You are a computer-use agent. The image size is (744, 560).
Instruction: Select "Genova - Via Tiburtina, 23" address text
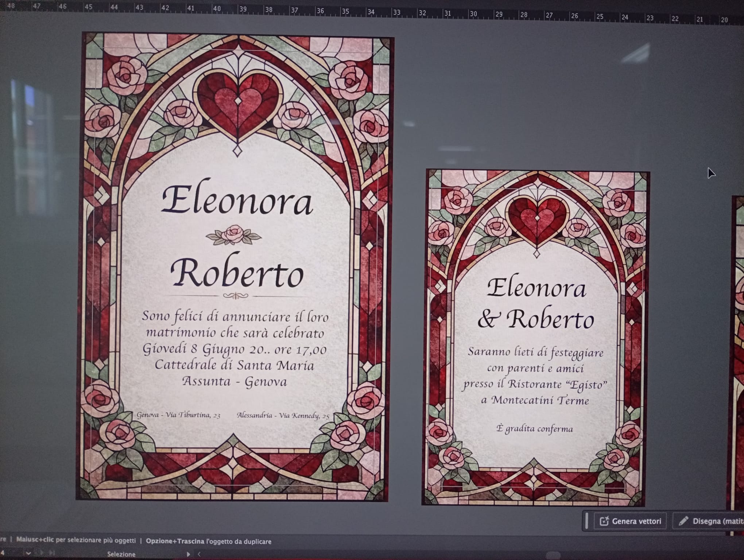pyautogui.click(x=178, y=415)
